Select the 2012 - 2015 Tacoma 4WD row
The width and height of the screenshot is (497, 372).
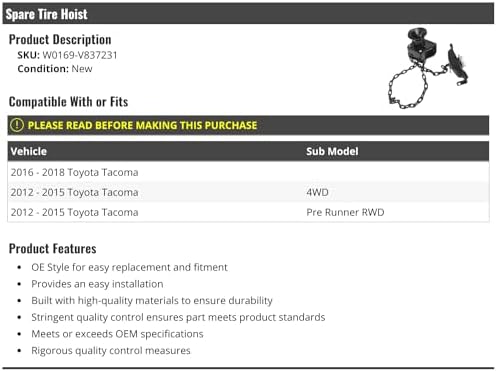(248, 192)
